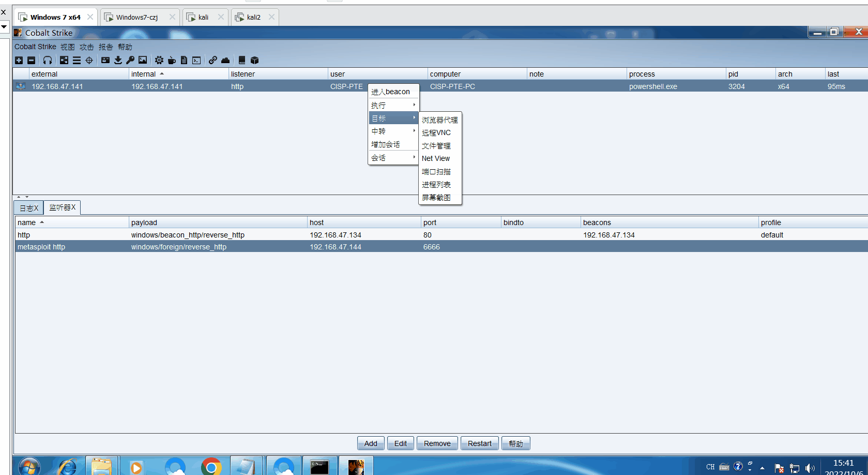Image resolution: width=868 pixels, height=475 pixels.
Task: Switch to the 监听器X tab
Action: point(63,207)
